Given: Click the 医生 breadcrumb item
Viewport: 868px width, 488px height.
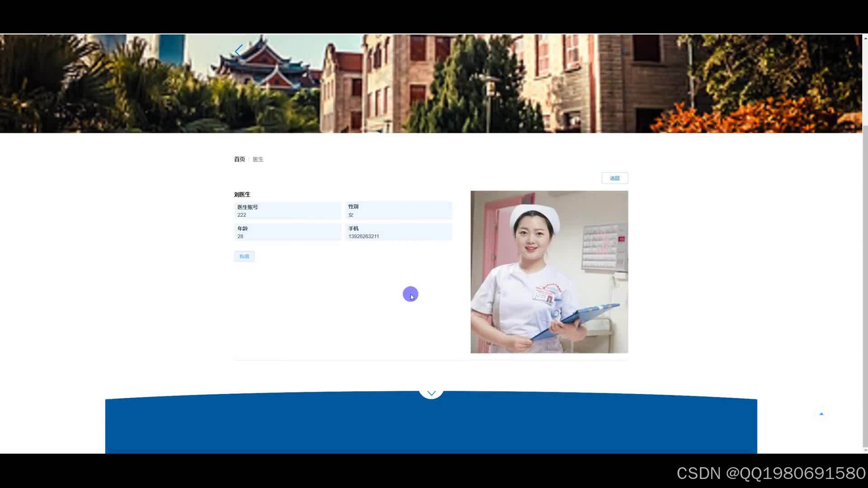Looking at the screenshot, I should point(258,160).
